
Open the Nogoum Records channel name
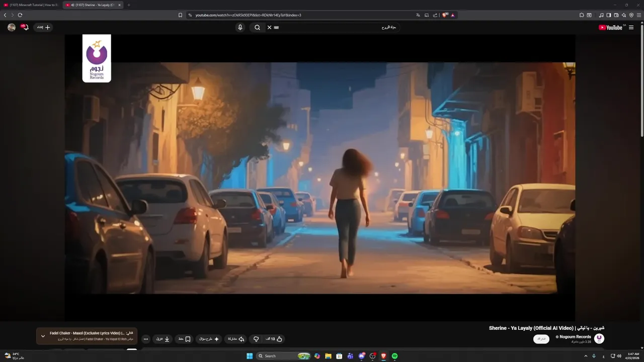[575, 337]
